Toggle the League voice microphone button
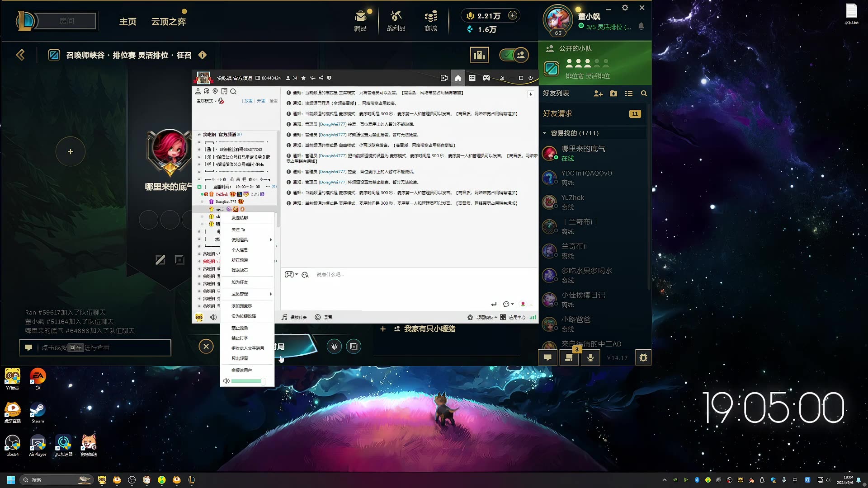868x488 pixels. [x=590, y=357]
